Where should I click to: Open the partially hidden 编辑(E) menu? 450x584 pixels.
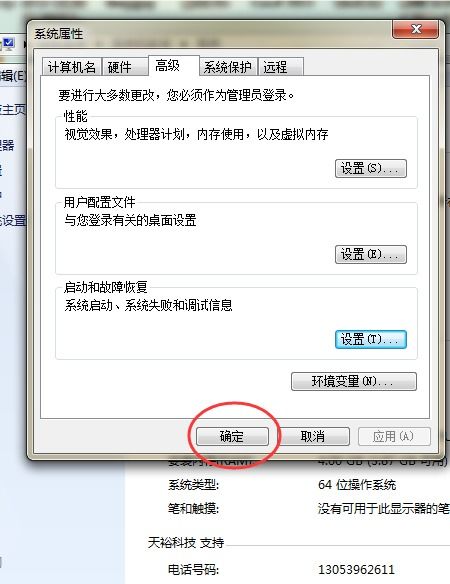[x=13, y=76]
